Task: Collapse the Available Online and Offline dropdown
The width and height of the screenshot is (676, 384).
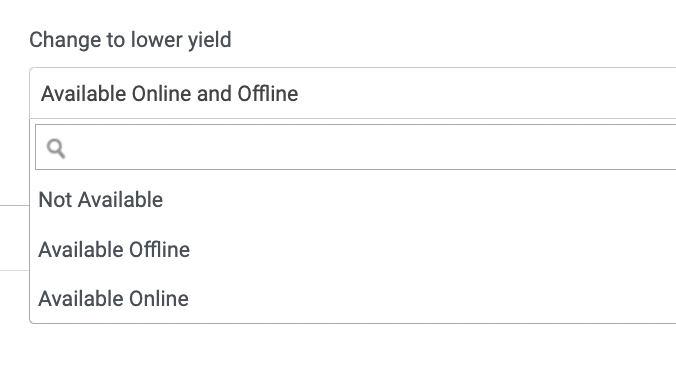Action: pos(353,93)
